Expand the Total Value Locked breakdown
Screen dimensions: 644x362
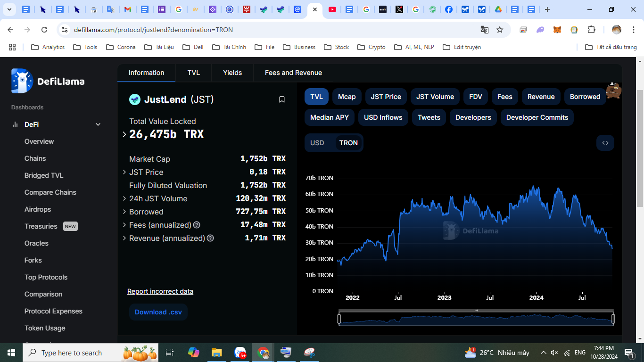pyautogui.click(x=124, y=134)
